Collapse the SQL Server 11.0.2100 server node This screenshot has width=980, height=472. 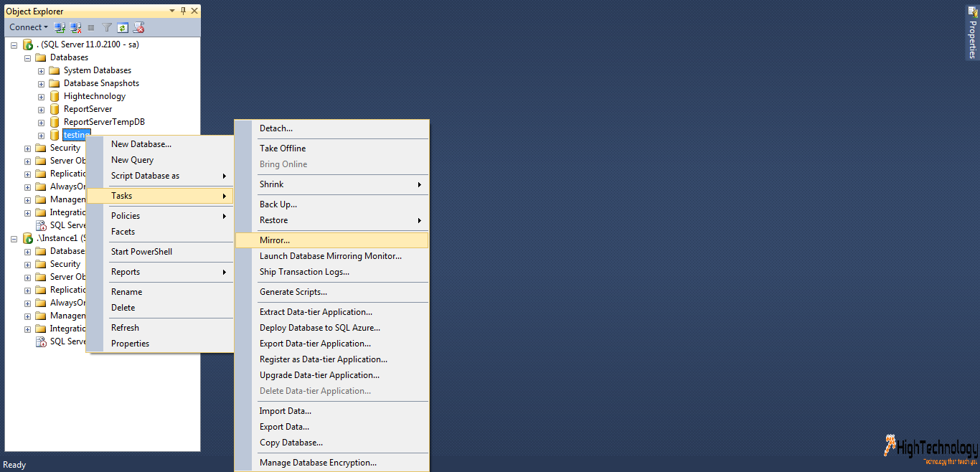click(14, 44)
